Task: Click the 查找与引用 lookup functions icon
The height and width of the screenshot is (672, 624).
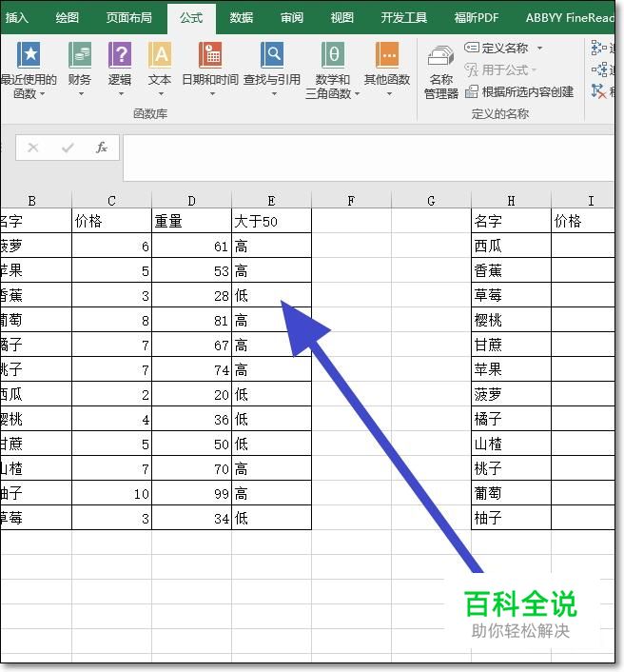Action: (272, 55)
